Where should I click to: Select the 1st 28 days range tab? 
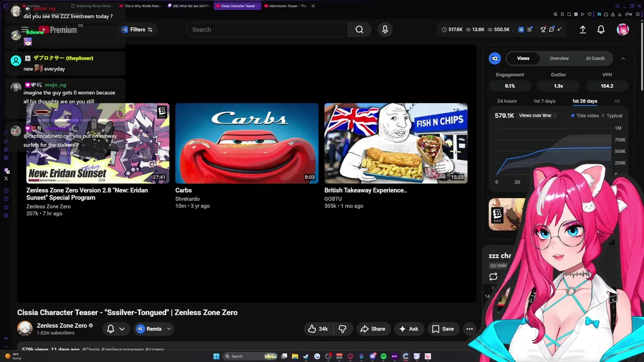(x=585, y=101)
